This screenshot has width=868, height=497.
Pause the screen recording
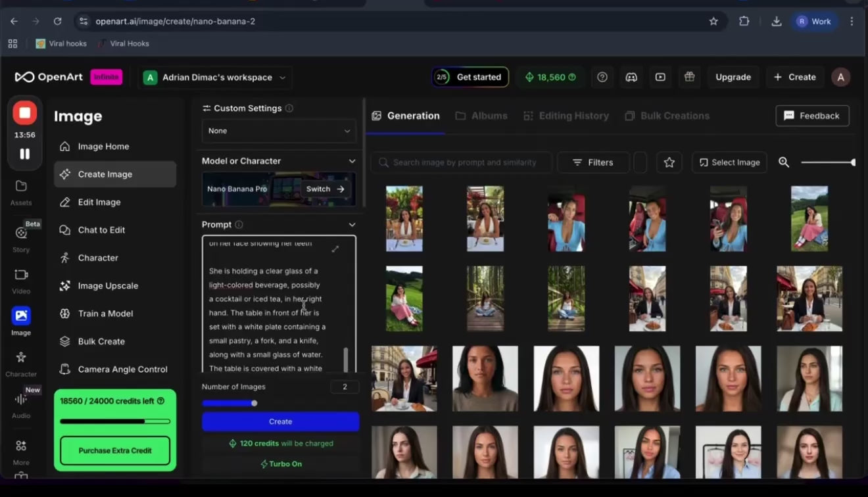tap(24, 154)
